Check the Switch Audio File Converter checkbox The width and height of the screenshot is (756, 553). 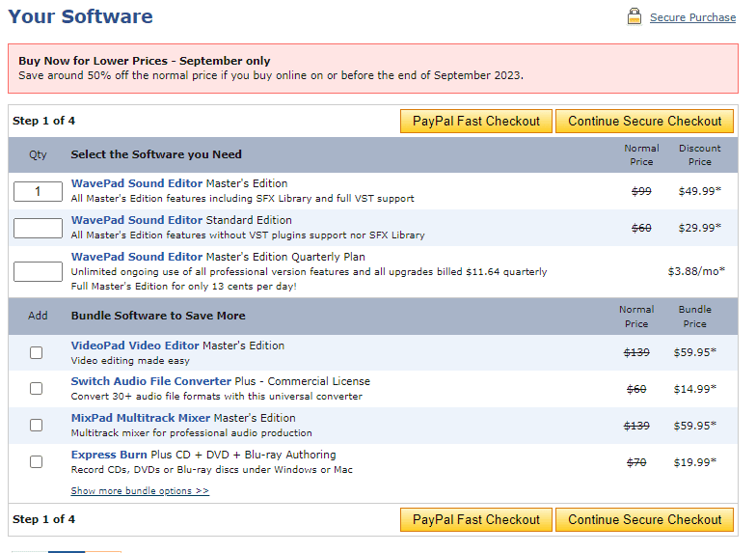37,388
